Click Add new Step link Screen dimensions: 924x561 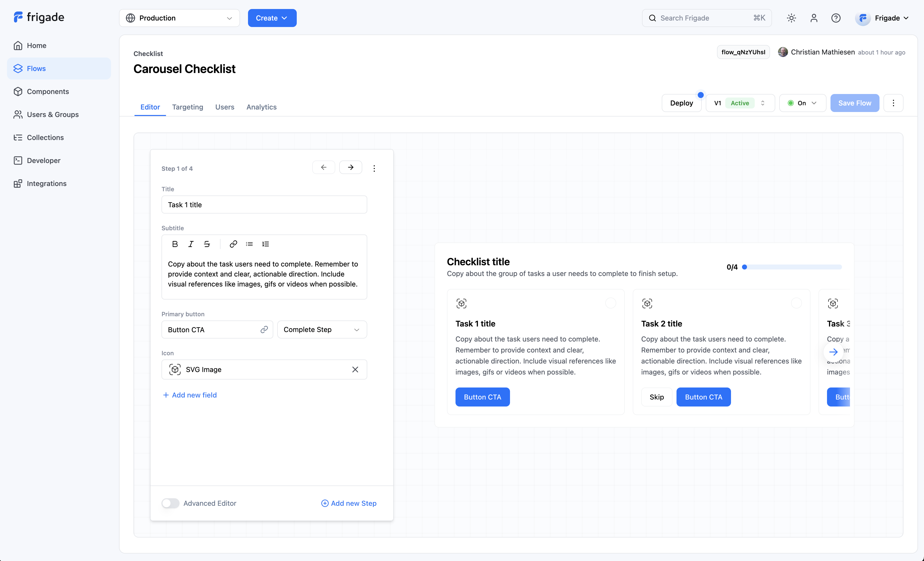(x=349, y=503)
